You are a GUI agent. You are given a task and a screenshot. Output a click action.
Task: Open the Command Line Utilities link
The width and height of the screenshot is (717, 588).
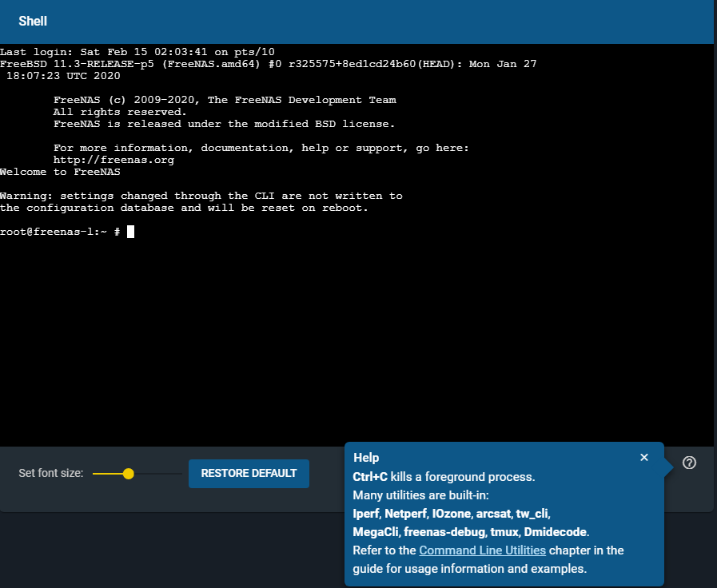pyautogui.click(x=483, y=550)
